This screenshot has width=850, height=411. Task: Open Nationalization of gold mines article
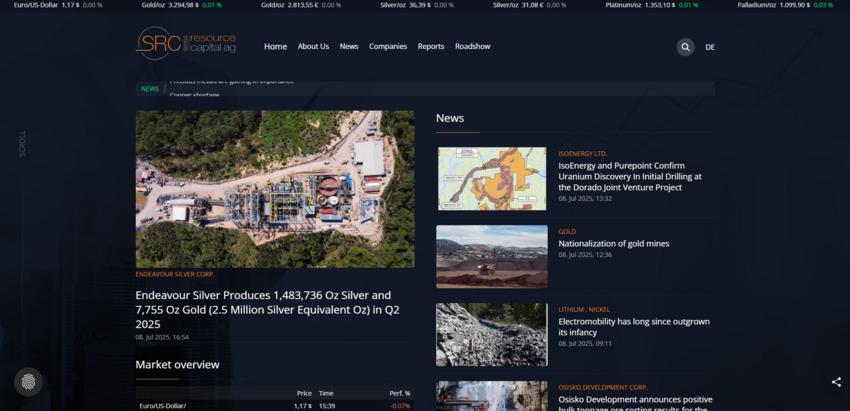point(614,243)
